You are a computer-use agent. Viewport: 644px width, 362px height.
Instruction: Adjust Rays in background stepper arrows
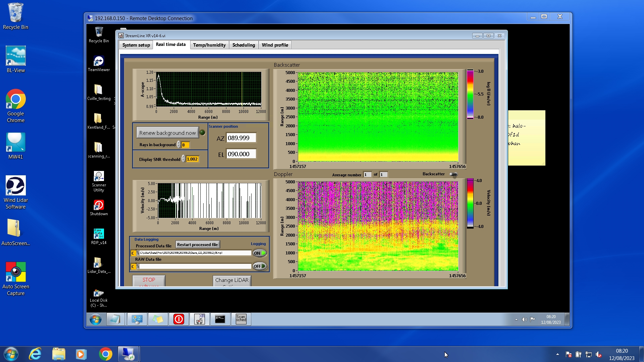pyautogui.click(x=179, y=145)
